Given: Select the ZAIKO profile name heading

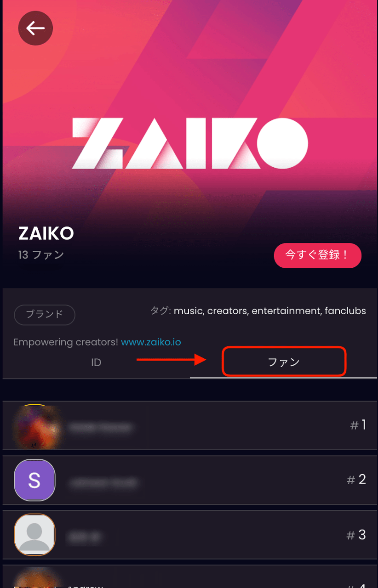Looking at the screenshot, I should [46, 233].
